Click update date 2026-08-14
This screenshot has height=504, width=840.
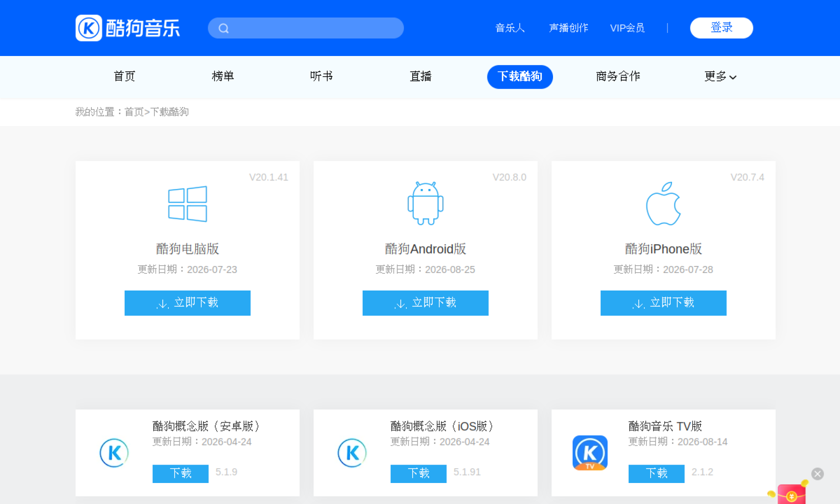tap(703, 442)
